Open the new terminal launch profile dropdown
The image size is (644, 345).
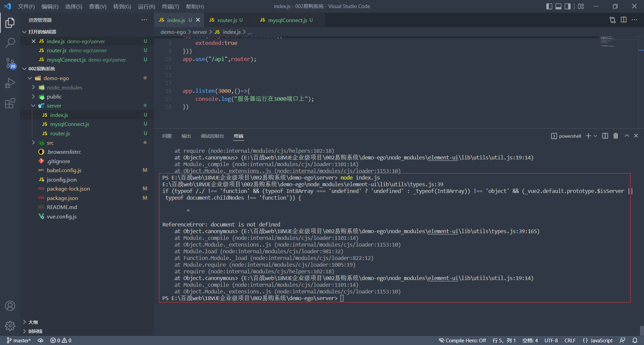click(595, 136)
